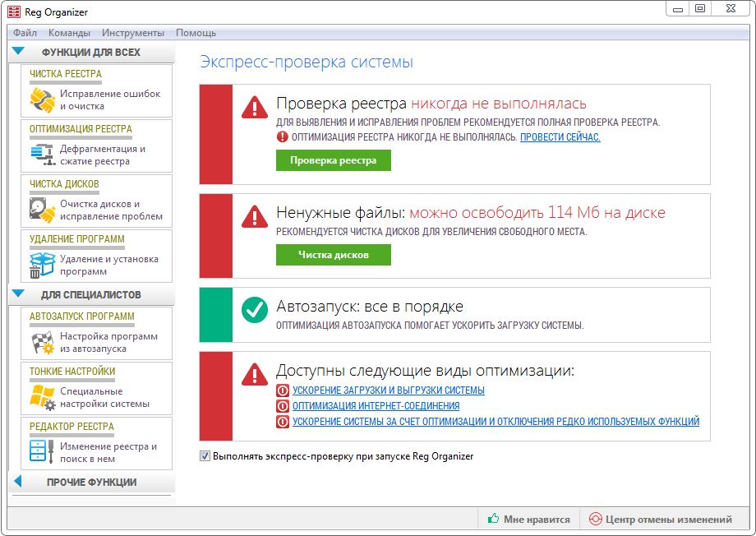Open УСКОРЕНИЕ СИСТЕМЫ ЗА СЧЕТ ОПТИМИЗАЦИИ link
This screenshot has height=536, width=756.
tap(496, 421)
